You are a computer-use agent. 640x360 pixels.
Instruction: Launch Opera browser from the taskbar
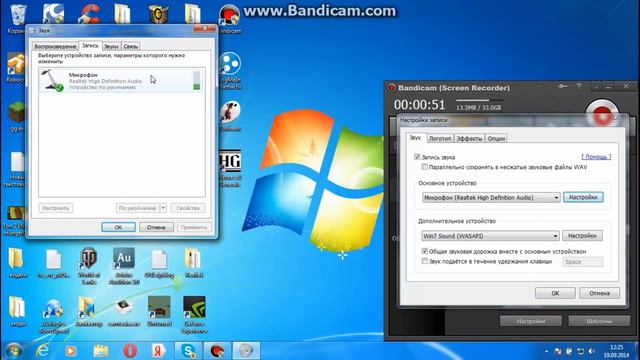click(x=130, y=351)
